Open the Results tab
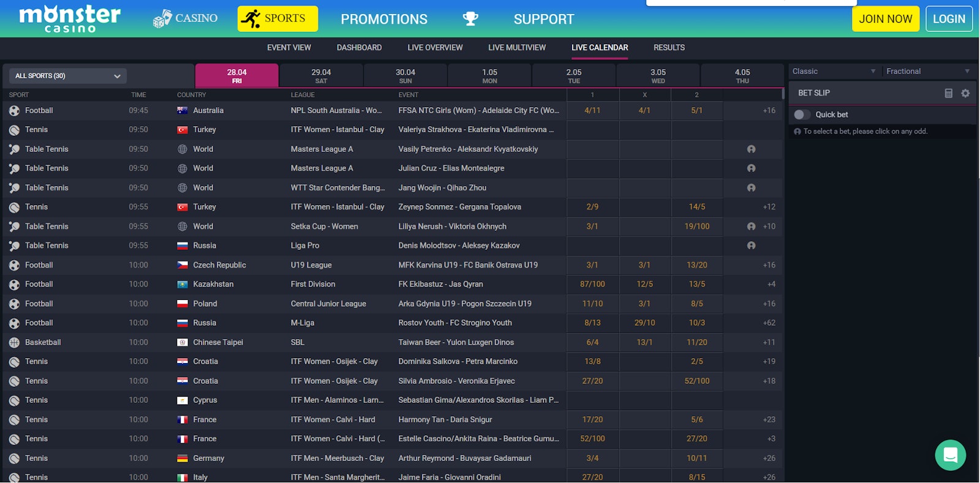 [x=669, y=48]
